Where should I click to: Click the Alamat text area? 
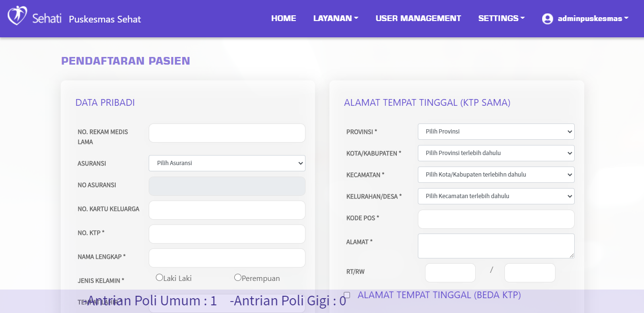pyautogui.click(x=496, y=246)
